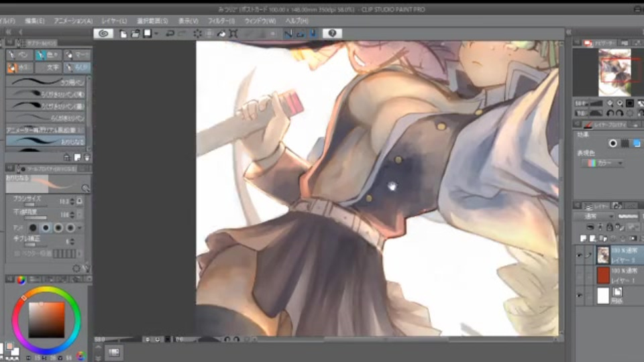Open brush size dynamics button
The width and height of the screenshot is (644, 362).
click(x=80, y=201)
